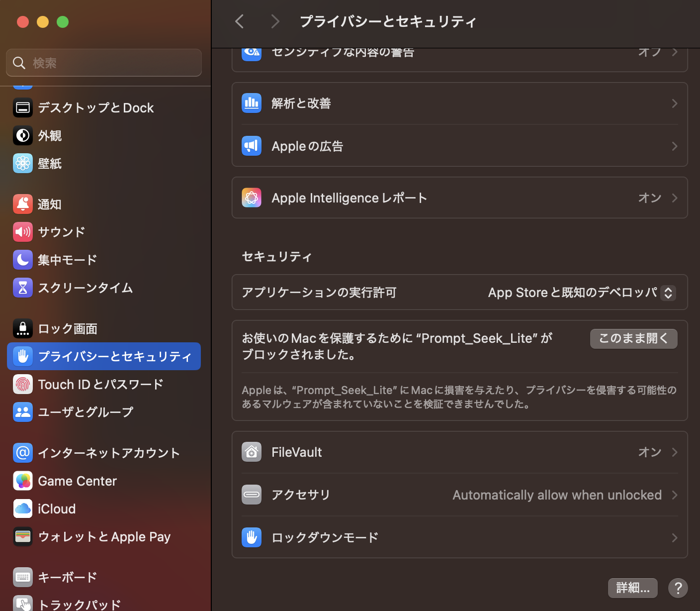
Task: Click the ユーザとグループ people icon
Action: (x=23, y=412)
